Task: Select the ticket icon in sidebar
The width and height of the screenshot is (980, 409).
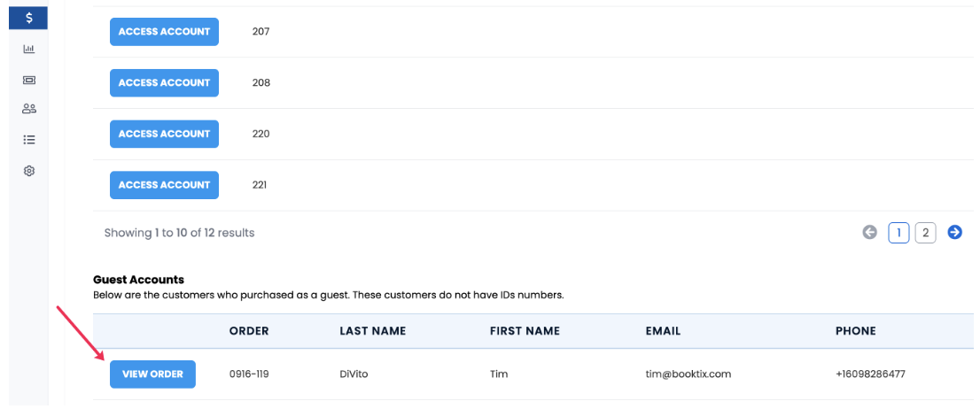Action: click(28, 80)
